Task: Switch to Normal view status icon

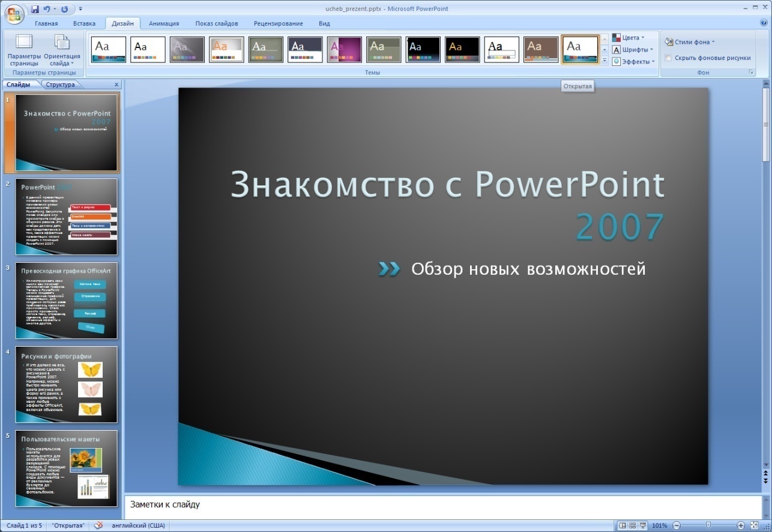Action: [x=623, y=525]
